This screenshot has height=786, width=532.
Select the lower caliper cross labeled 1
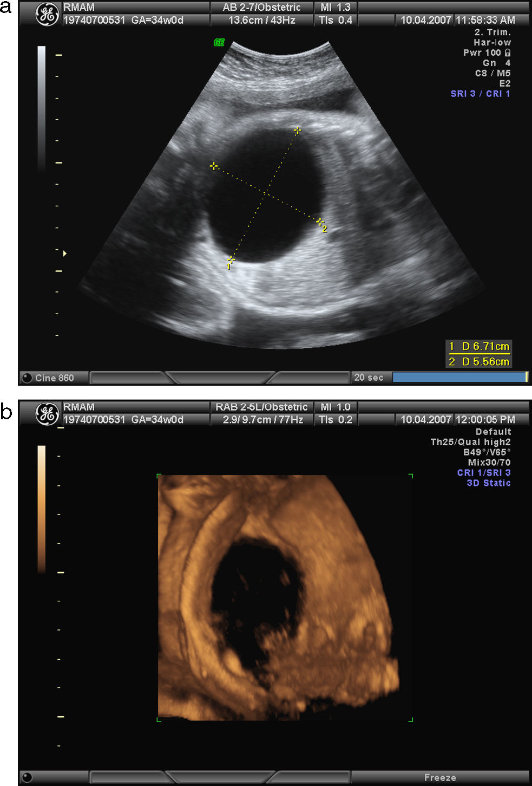[231, 260]
